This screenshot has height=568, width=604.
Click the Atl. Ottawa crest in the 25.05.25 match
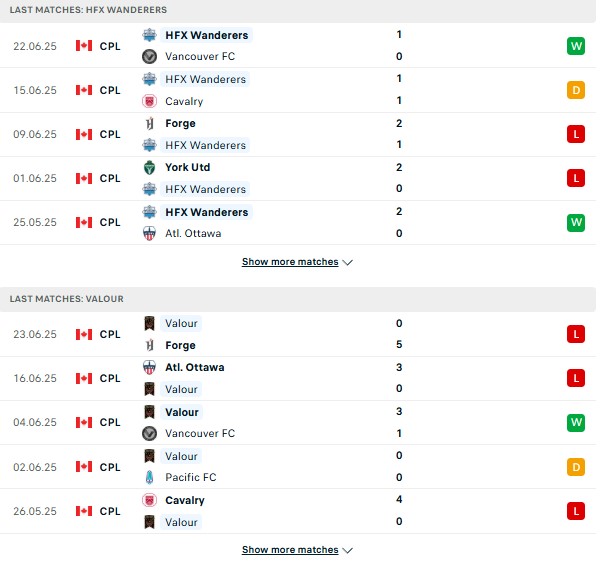[x=149, y=233]
